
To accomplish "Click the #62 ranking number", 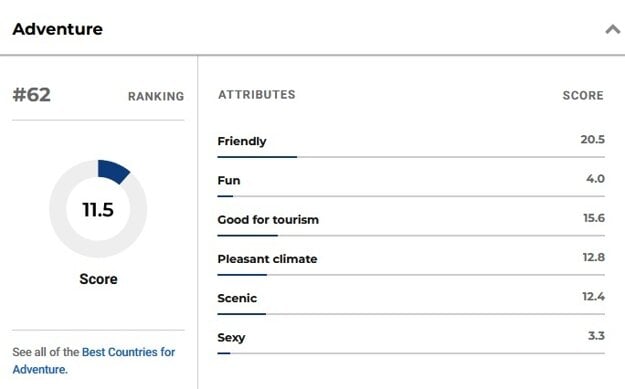I will pyautogui.click(x=32, y=95).
